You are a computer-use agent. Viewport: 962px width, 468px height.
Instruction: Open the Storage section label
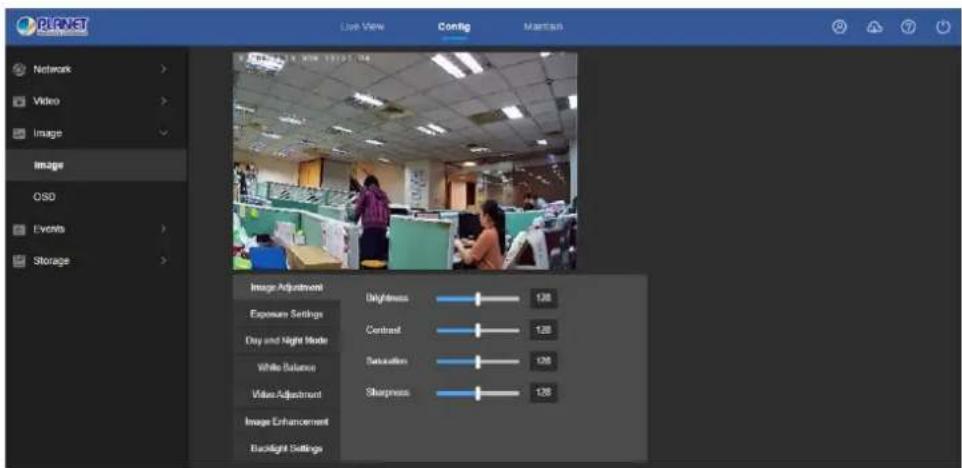coord(51,261)
